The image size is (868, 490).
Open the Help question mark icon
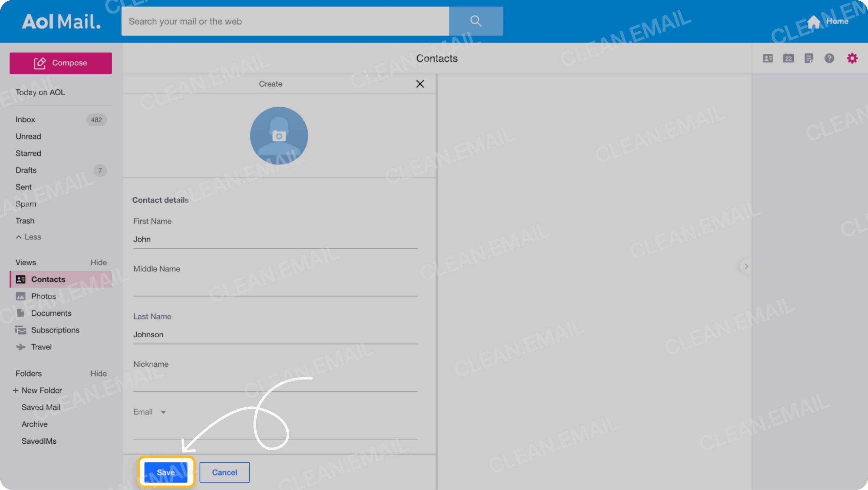click(x=830, y=58)
